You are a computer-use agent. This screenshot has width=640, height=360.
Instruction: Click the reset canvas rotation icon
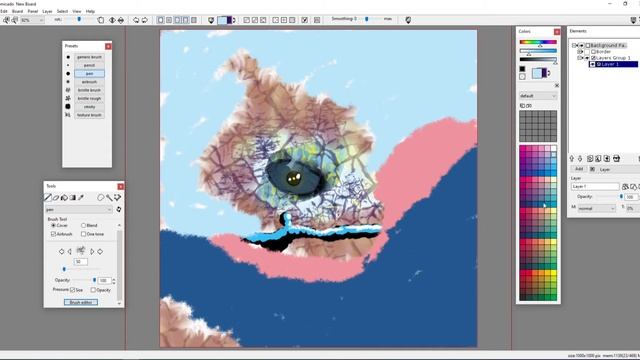pyautogui.click(x=100, y=20)
